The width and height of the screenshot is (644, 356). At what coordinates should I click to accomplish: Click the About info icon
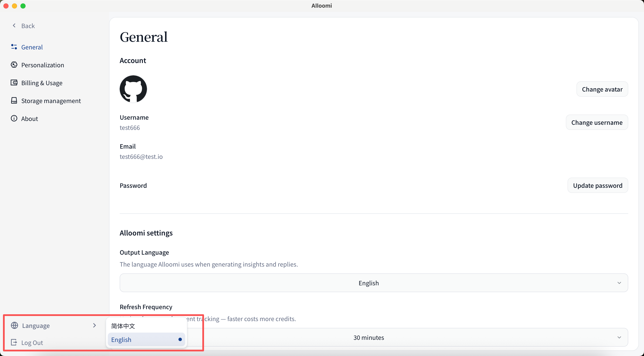pyautogui.click(x=14, y=118)
